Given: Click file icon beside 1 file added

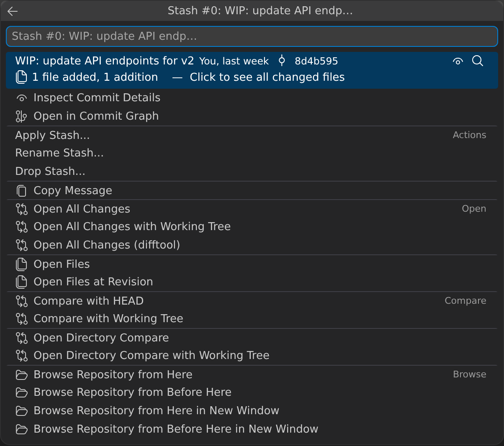Looking at the screenshot, I should [21, 77].
